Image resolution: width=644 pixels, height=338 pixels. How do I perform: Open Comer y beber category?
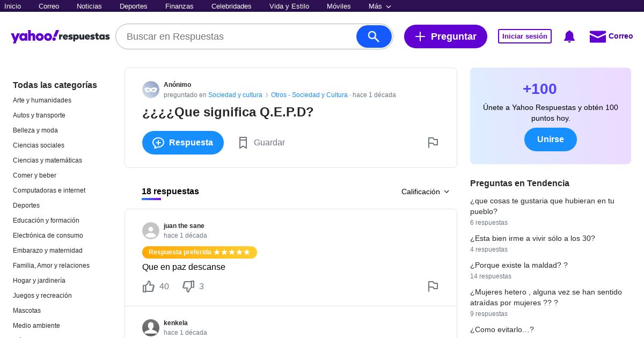[34, 175]
